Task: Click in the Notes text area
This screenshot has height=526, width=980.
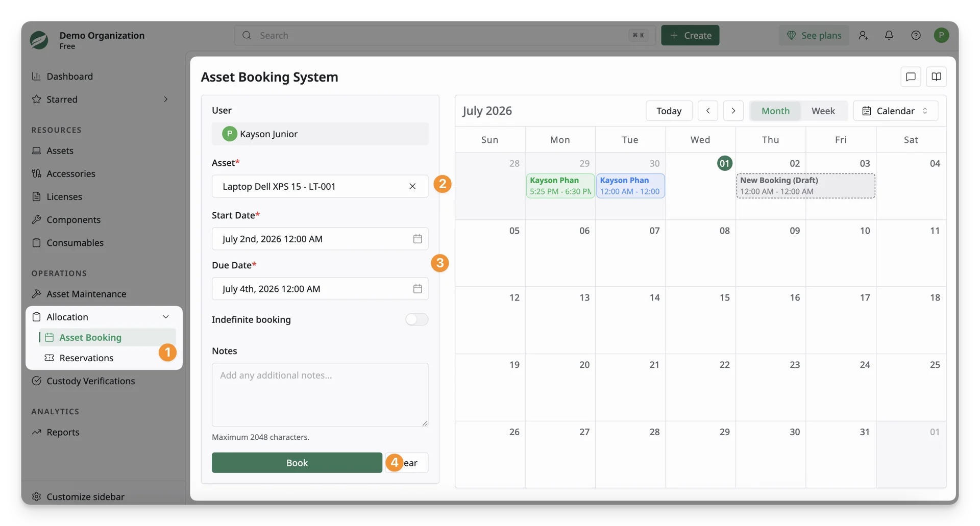Action: tap(320, 394)
